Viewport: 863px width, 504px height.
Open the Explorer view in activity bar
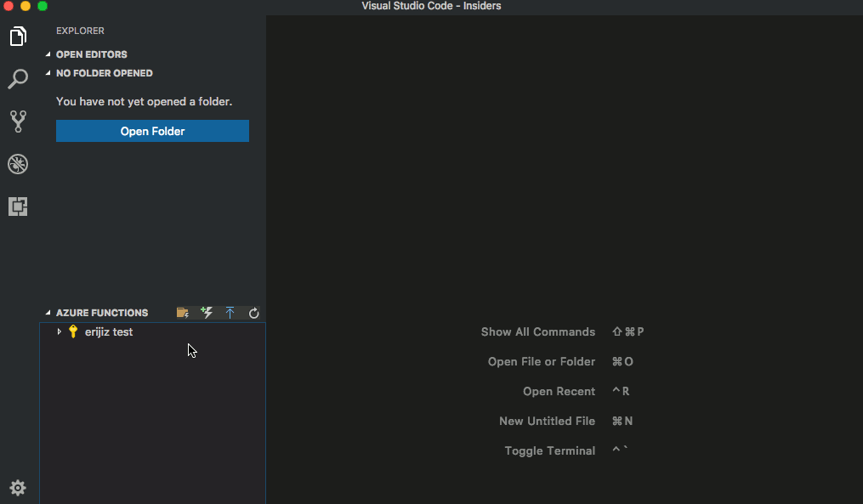pos(18,37)
